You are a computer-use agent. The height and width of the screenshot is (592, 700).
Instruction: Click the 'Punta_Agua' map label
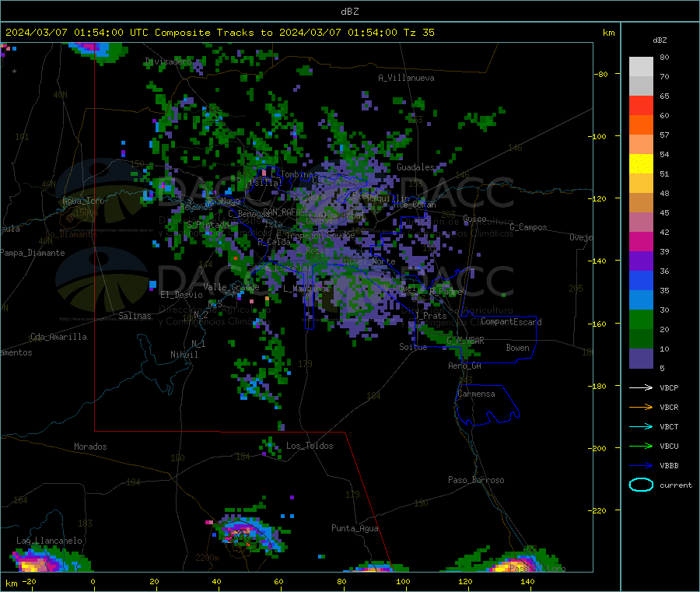pos(355,528)
